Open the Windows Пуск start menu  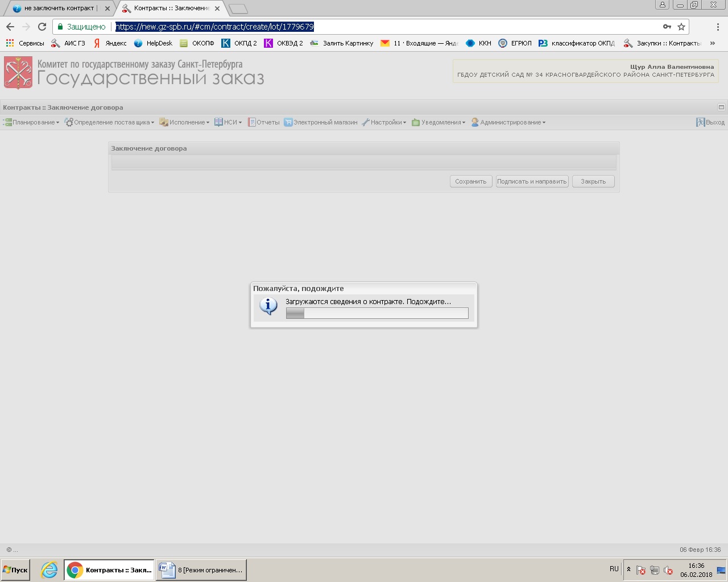coord(15,569)
